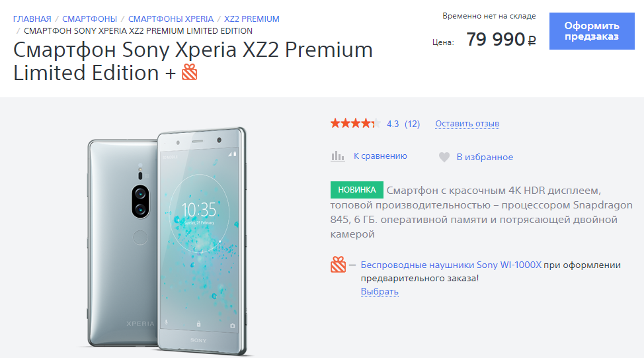Click the НОВИНКА green badge

click(x=357, y=190)
